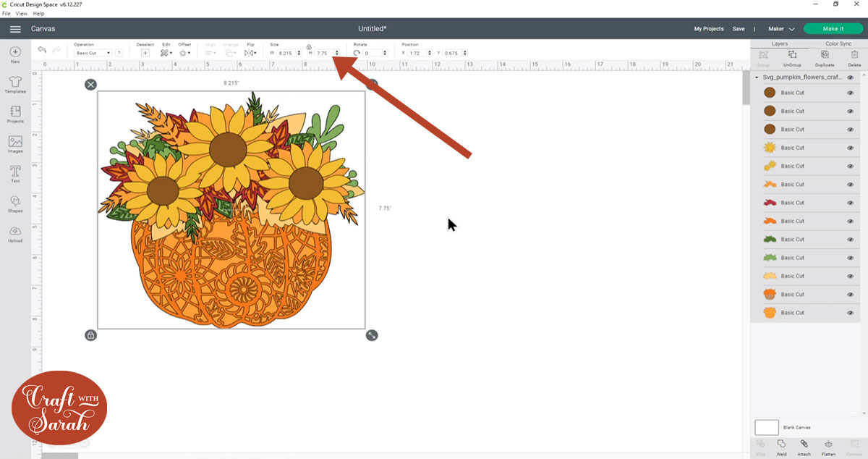
Task: Open the File menu
Action: click(x=6, y=13)
